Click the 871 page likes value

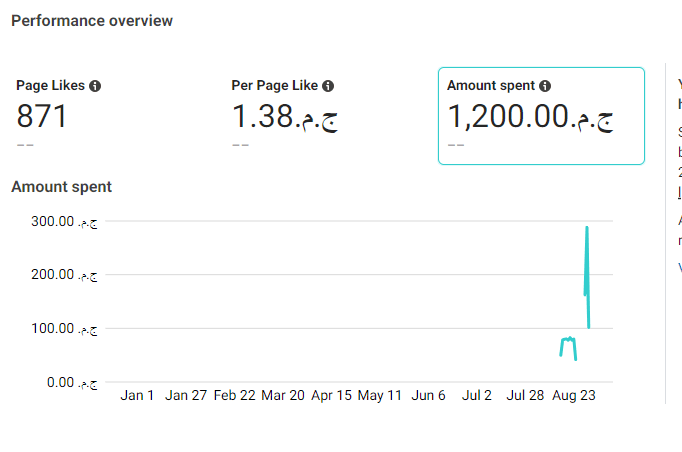click(42, 117)
